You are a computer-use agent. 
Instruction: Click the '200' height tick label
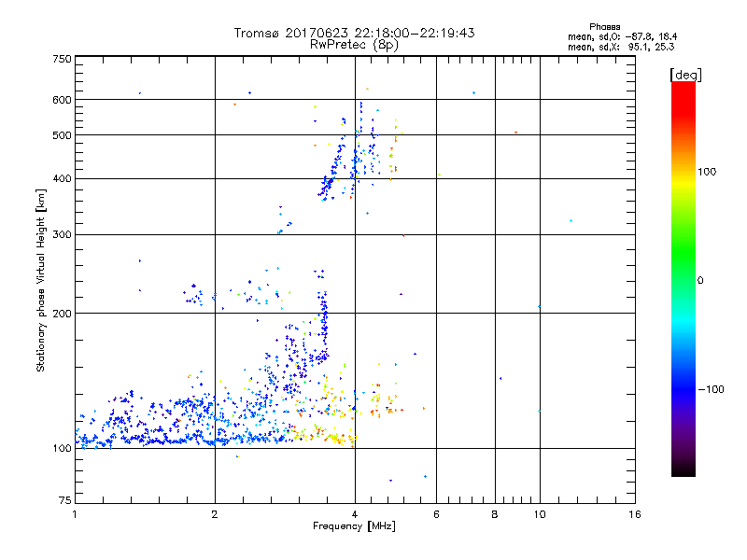coord(62,314)
